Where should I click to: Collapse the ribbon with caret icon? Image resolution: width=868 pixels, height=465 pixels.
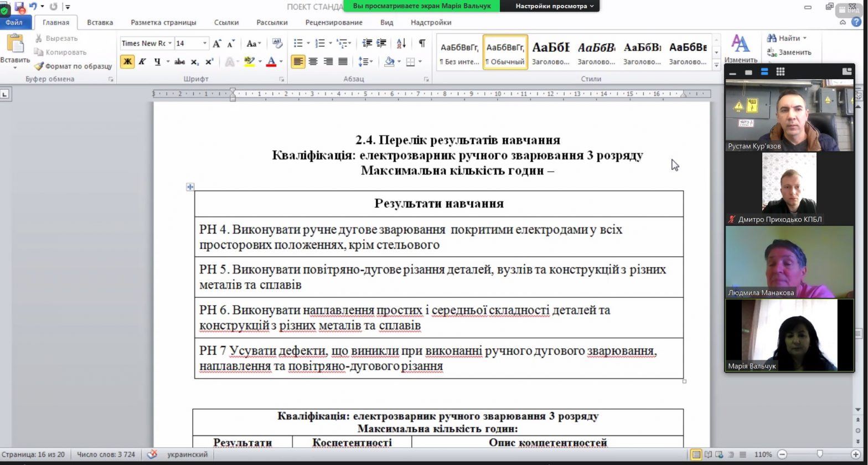[x=843, y=22]
